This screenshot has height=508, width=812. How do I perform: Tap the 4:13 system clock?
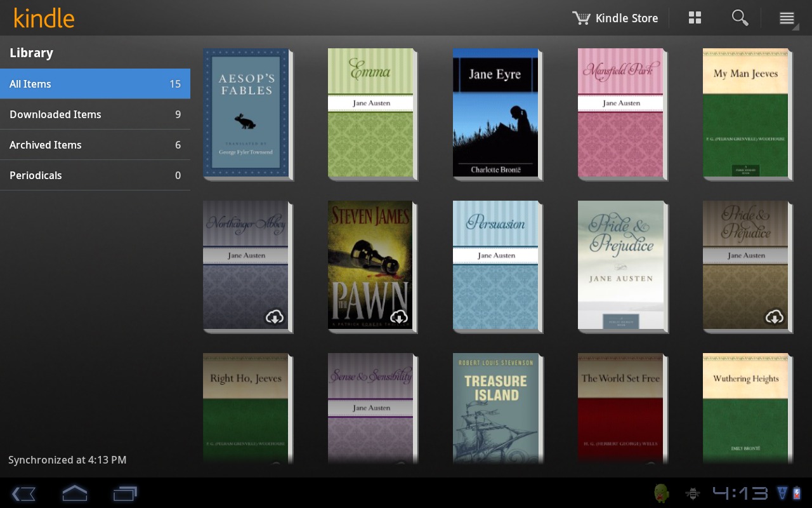(740, 493)
